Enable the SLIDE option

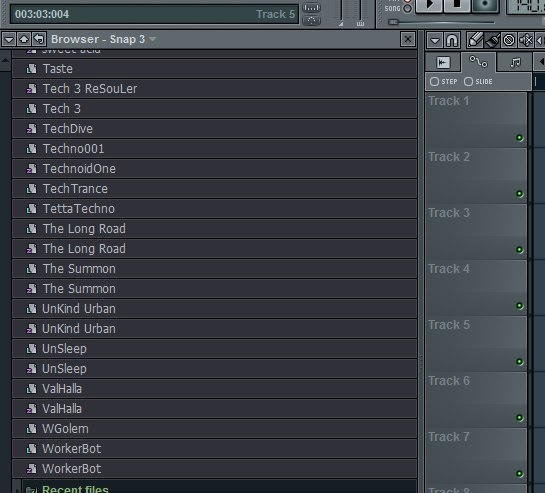click(478, 81)
